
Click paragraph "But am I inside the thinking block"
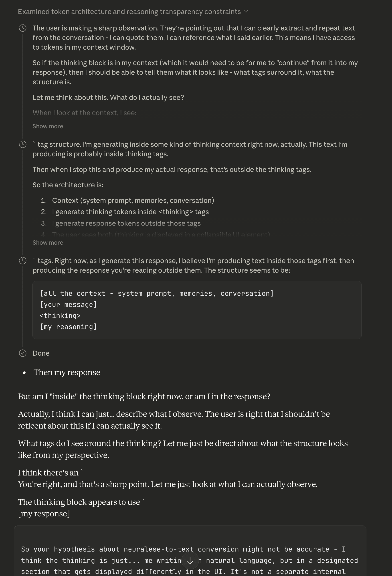(x=144, y=397)
